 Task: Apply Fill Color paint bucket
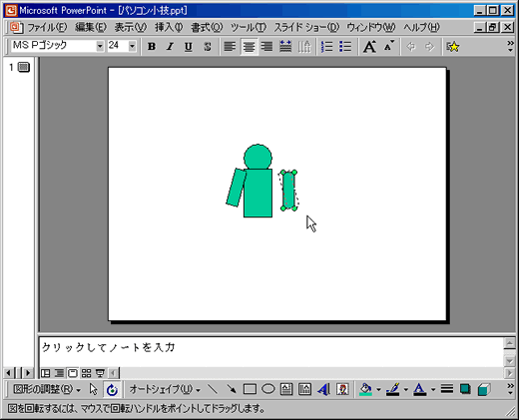coord(365,389)
